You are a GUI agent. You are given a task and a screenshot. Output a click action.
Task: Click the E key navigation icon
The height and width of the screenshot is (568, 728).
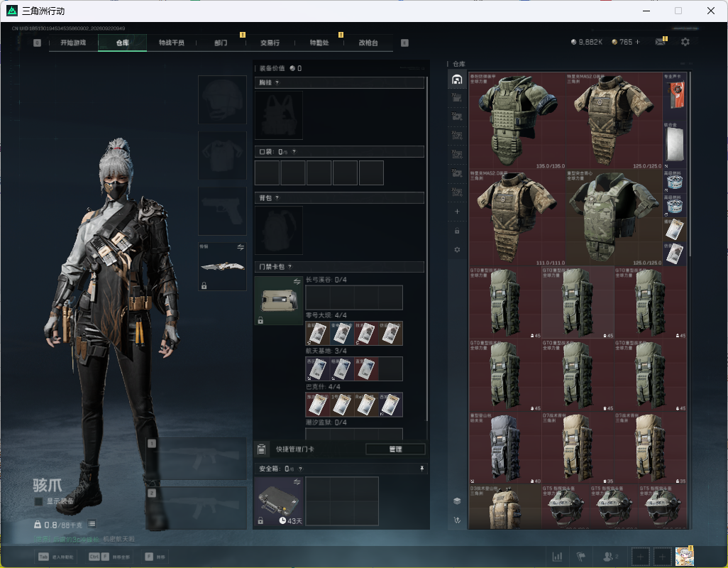pos(404,43)
